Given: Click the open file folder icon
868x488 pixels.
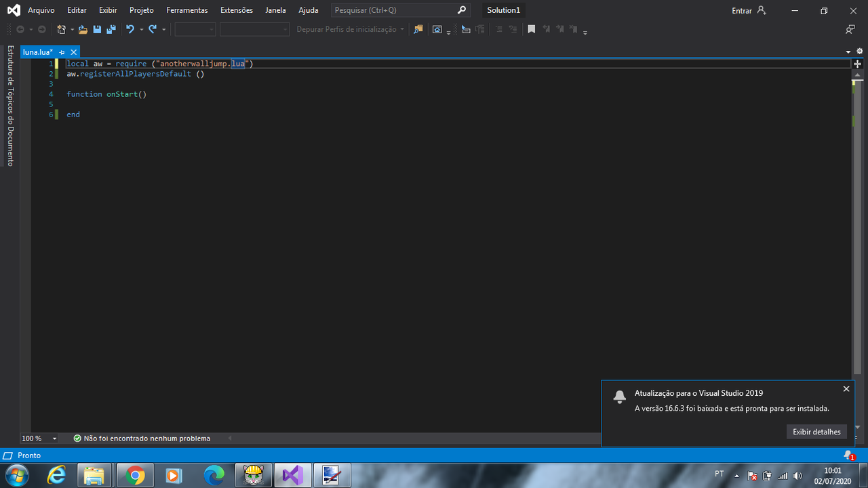Looking at the screenshot, I should click(83, 29).
